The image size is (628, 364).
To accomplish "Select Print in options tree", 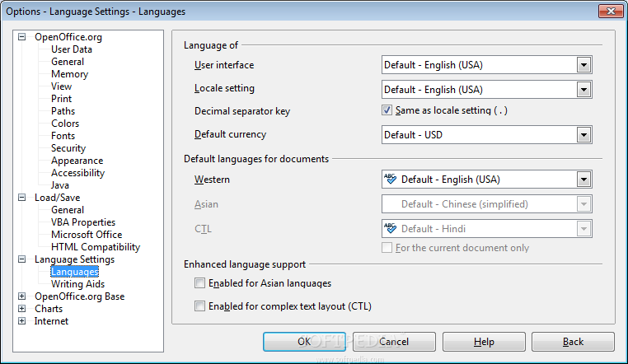I will pyautogui.click(x=61, y=99).
